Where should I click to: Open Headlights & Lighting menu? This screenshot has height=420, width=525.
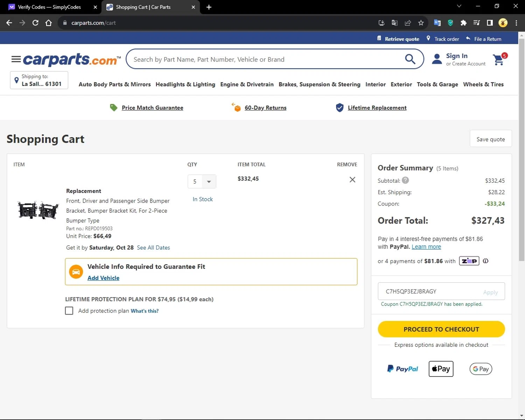coord(185,84)
